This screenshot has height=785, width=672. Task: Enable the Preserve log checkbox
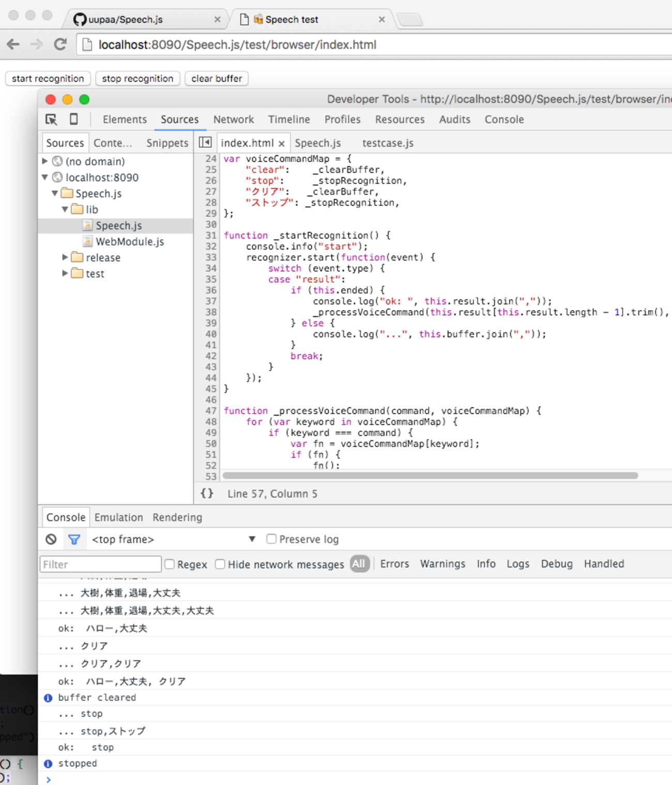[x=271, y=539]
